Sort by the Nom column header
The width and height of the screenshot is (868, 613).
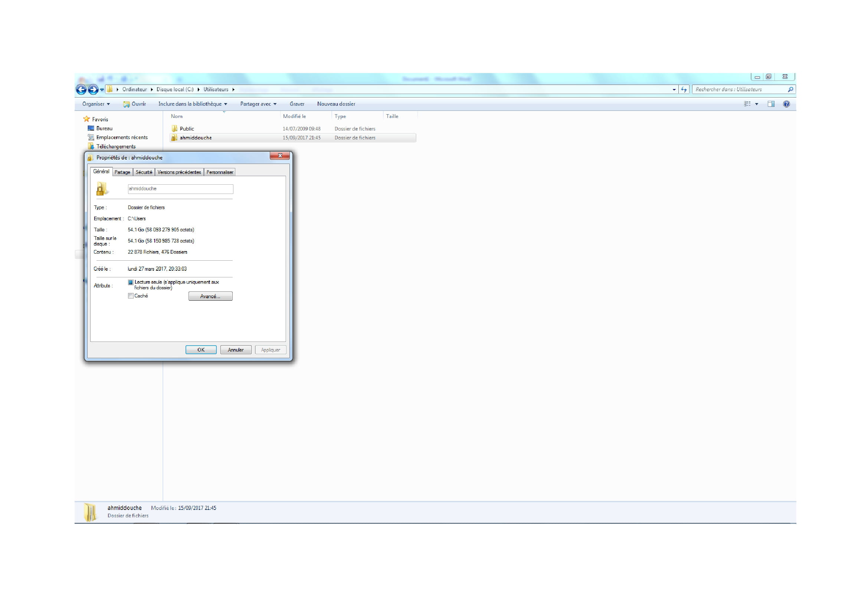225,116
